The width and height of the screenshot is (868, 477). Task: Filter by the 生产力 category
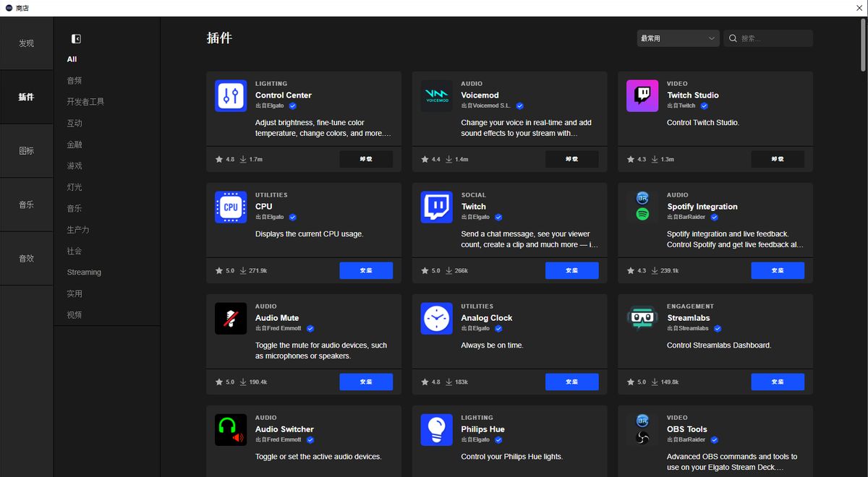pos(78,230)
